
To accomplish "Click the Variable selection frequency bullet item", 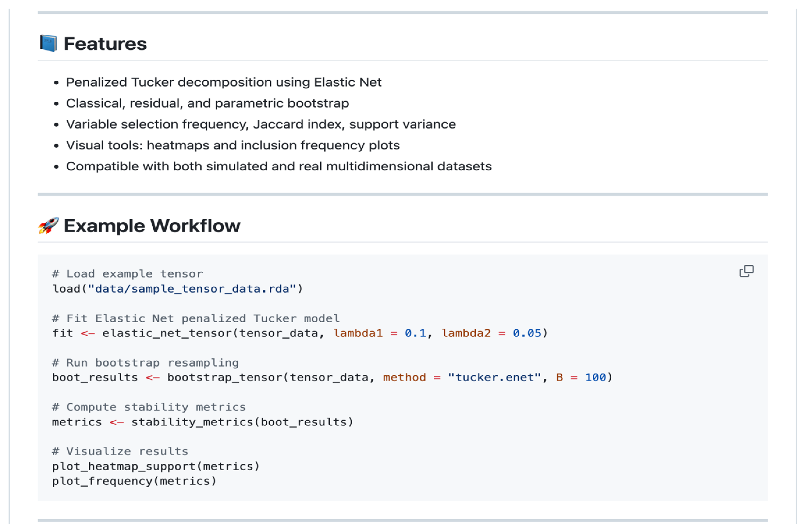I will [x=261, y=124].
